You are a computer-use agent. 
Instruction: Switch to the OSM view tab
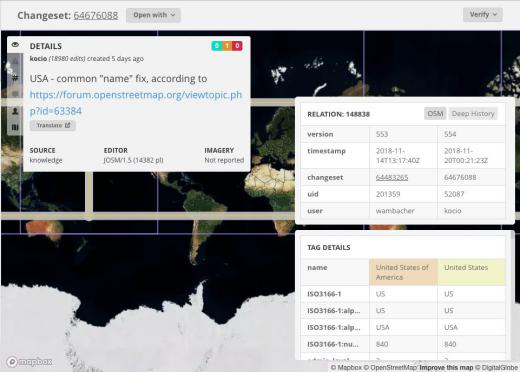tap(435, 114)
